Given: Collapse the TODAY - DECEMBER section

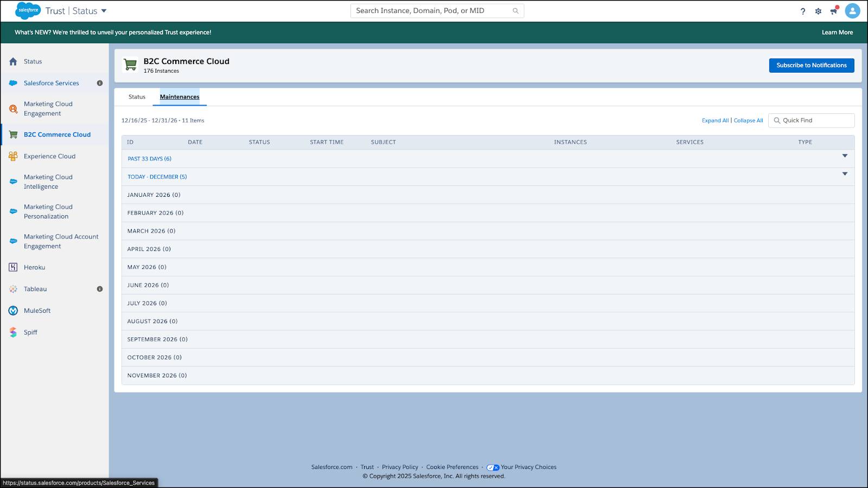Looking at the screenshot, I should (844, 174).
